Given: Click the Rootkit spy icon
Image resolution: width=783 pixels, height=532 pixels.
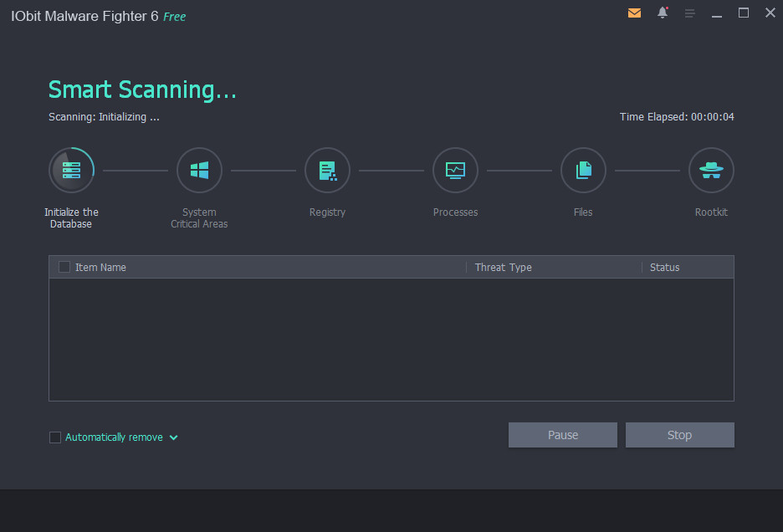Looking at the screenshot, I should [x=711, y=171].
